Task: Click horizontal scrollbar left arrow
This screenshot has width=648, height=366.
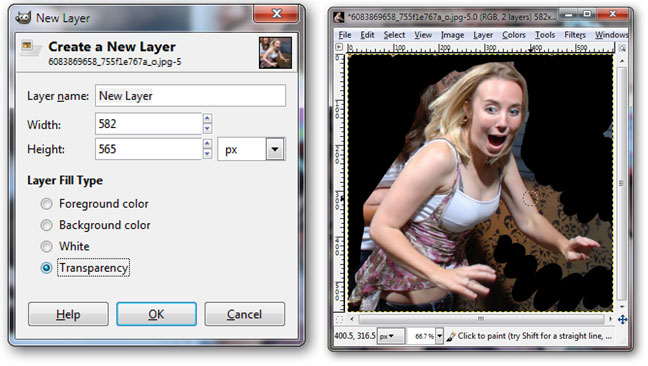Action: coord(352,319)
